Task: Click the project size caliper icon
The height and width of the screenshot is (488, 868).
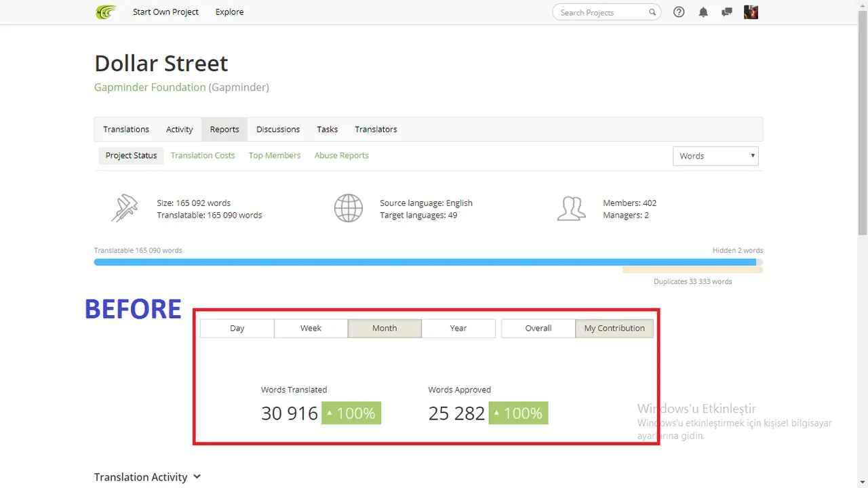Action: [124, 208]
